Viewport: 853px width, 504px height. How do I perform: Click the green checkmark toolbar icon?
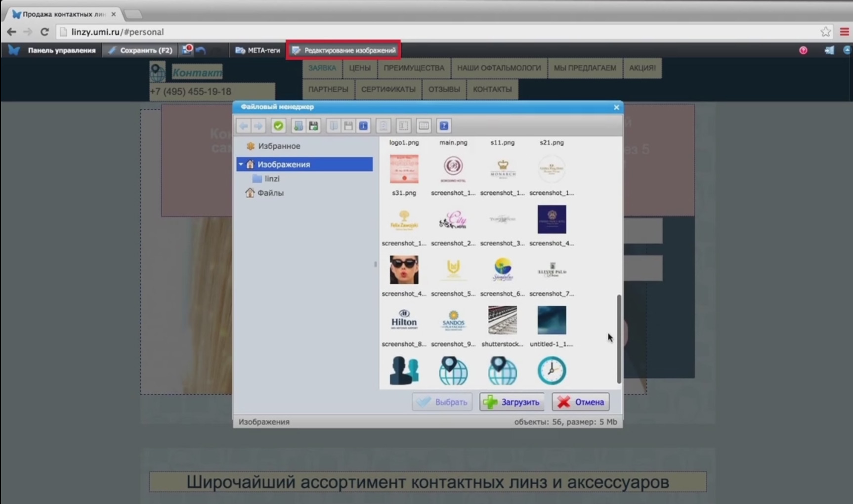(x=278, y=126)
